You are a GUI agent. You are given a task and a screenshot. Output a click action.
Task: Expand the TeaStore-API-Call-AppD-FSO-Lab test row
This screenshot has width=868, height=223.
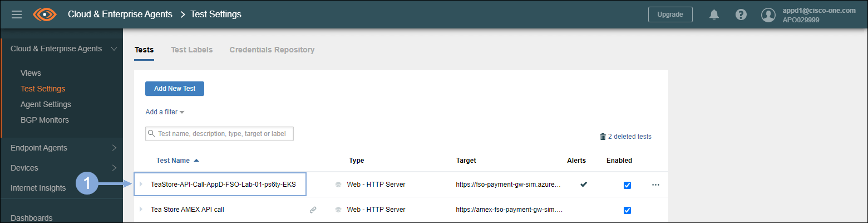pos(141,185)
